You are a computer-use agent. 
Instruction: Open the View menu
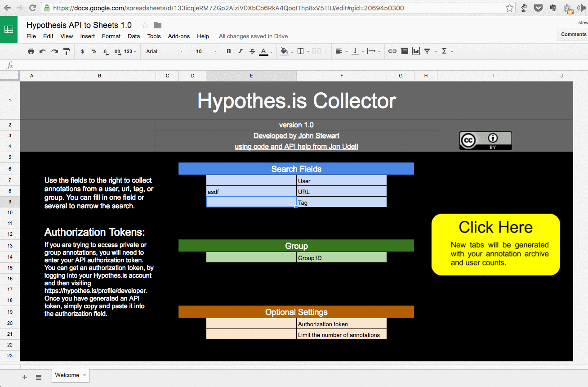[x=67, y=36]
